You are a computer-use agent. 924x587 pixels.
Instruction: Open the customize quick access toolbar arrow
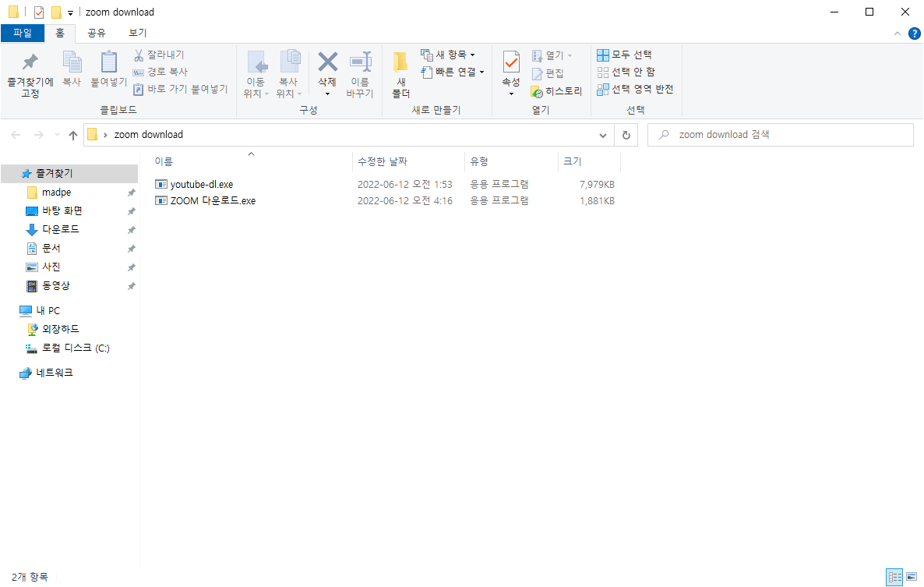click(x=70, y=13)
